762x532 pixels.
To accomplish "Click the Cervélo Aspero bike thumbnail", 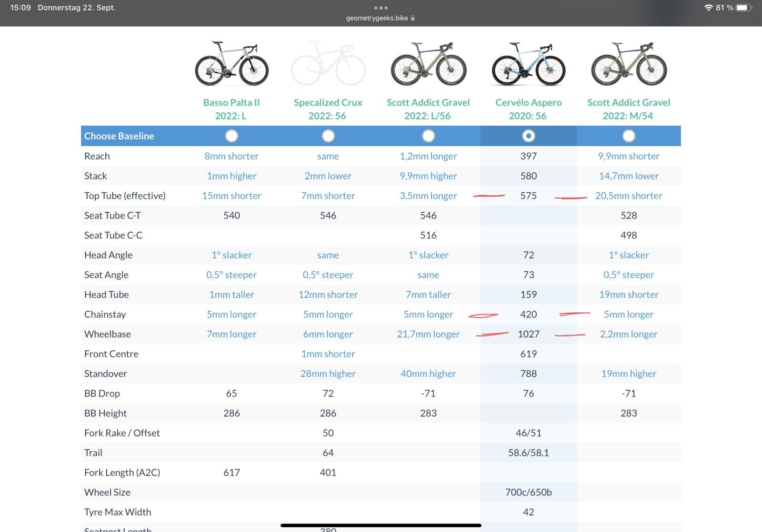I will [x=528, y=64].
